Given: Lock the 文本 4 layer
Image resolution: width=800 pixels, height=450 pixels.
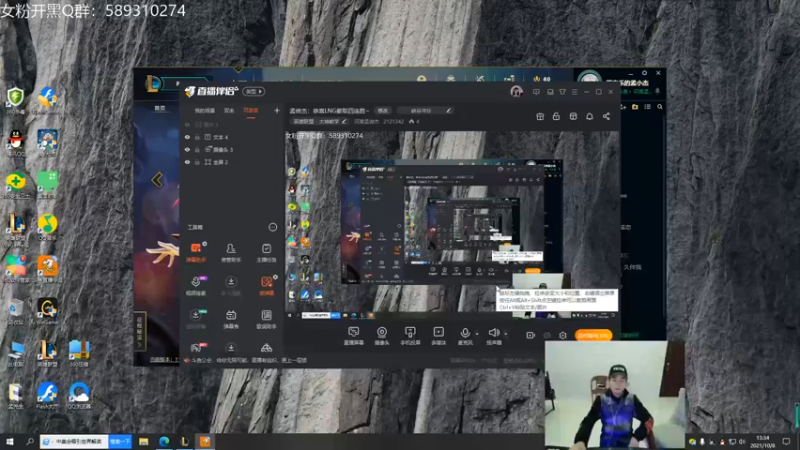Looking at the screenshot, I should pyautogui.click(x=197, y=137).
